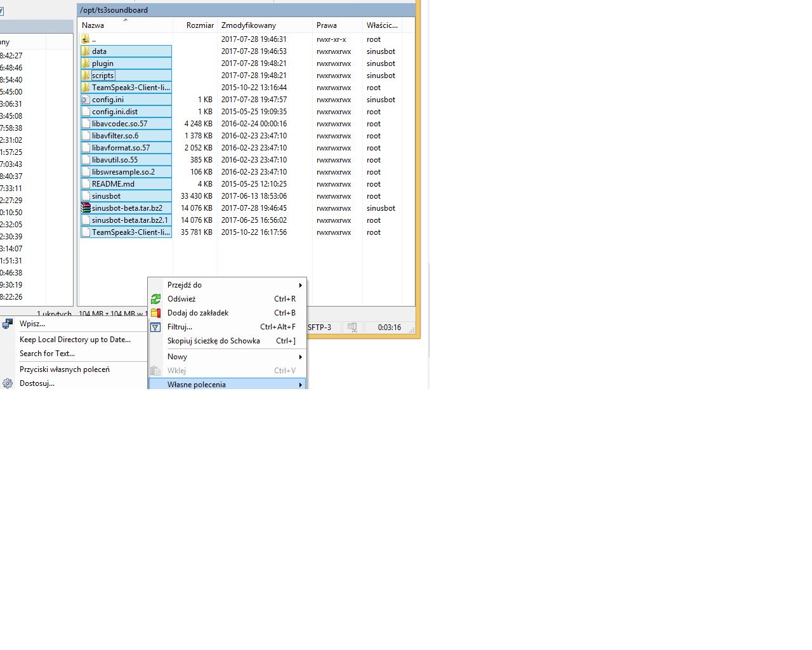Click the parent directory up-folder icon
This screenshot has height=650, width=812.
86,39
